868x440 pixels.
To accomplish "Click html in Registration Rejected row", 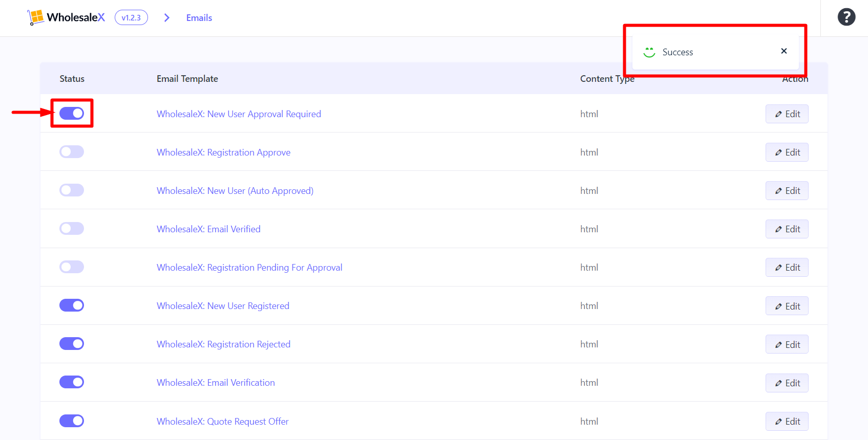I will [589, 344].
